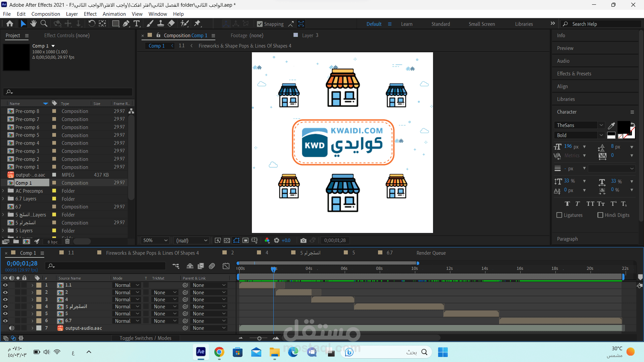Viewport: 644px width, 362px height.
Task: Open the Bold font style dropdown
Action: point(579,135)
